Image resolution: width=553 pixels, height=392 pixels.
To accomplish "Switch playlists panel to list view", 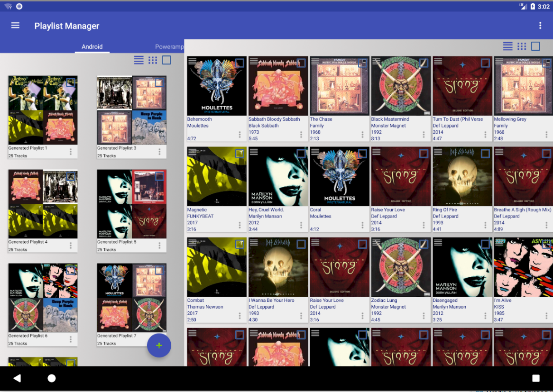I will coord(138,60).
